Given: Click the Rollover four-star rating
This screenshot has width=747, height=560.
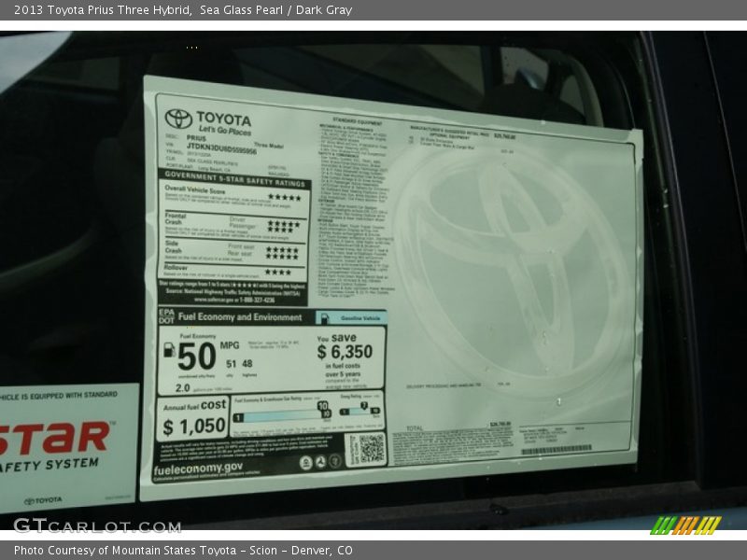Looking at the screenshot, I should pos(277,273).
